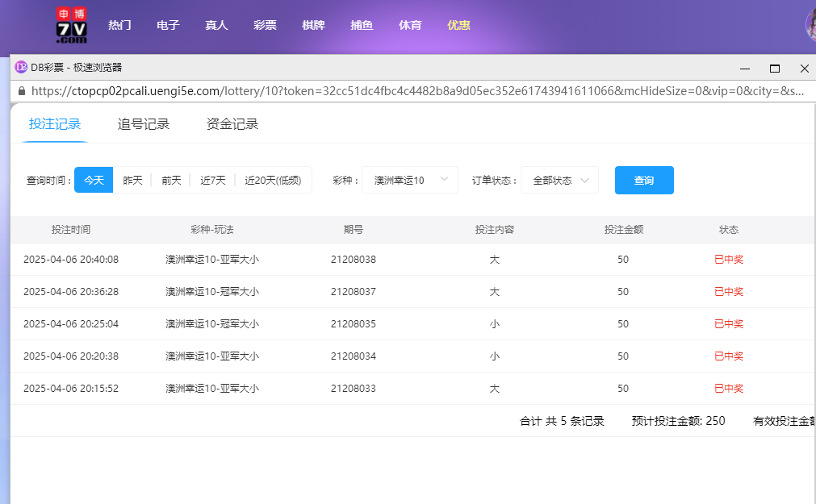Select the 近7天 date filter
Screen dimensions: 816x504
[211, 180]
